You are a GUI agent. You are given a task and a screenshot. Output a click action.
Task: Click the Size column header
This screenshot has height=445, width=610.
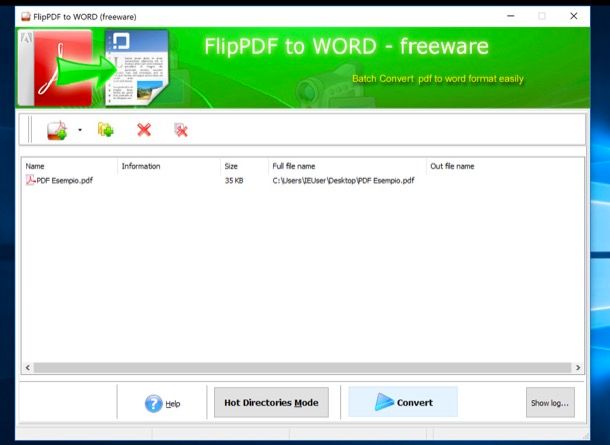tap(244, 166)
